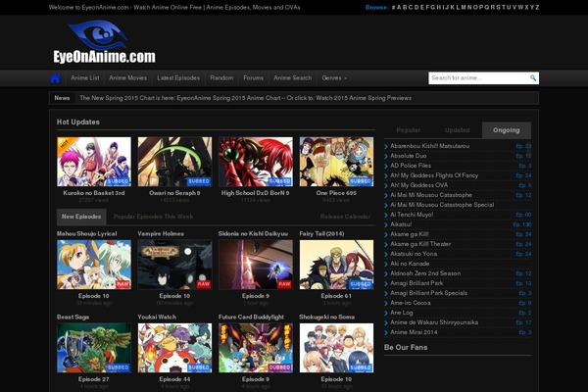Click the EyeOnAnime.com eye logo
588x392 pixels.
(x=104, y=42)
